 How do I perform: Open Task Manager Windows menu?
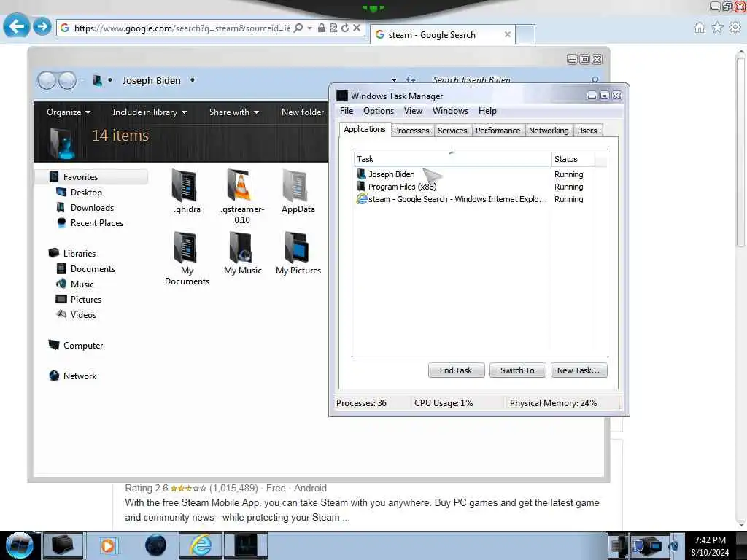(x=450, y=111)
